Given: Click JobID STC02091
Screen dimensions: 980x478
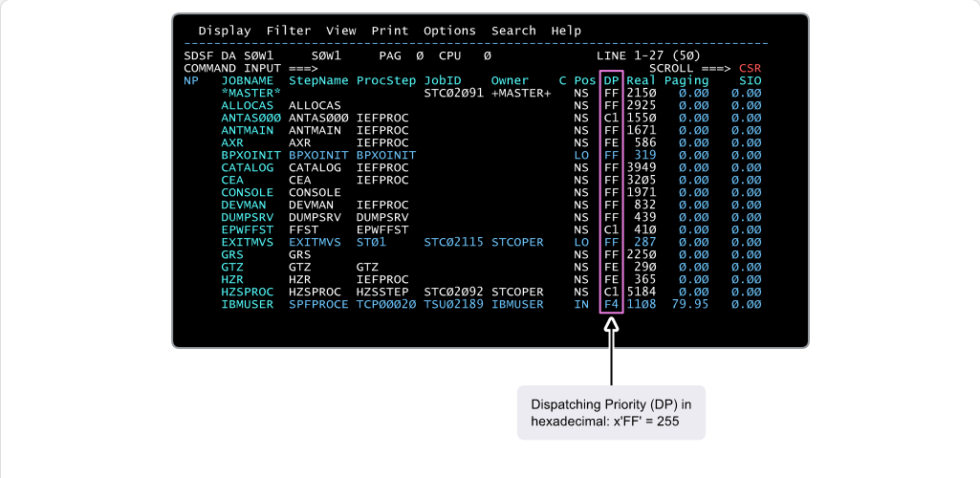Looking at the screenshot, I should (453, 93).
